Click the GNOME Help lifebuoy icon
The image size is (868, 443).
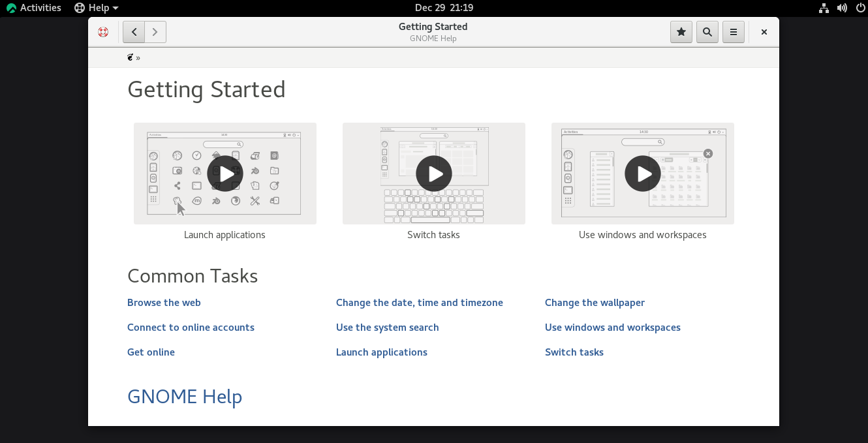(103, 32)
